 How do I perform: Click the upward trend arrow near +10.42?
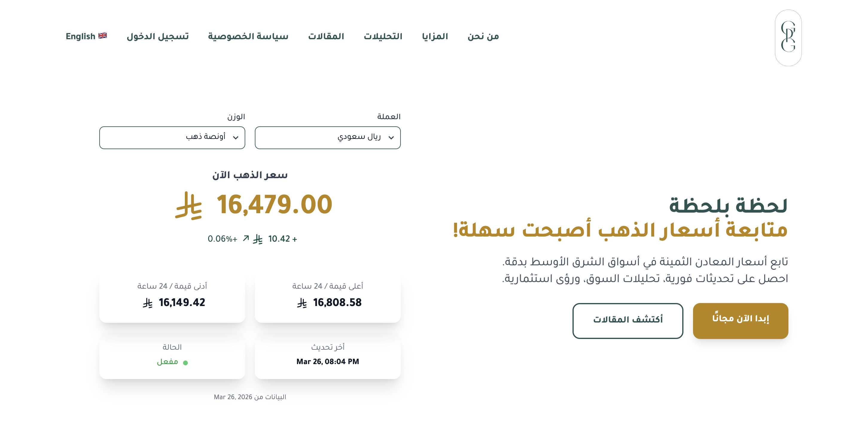(246, 238)
